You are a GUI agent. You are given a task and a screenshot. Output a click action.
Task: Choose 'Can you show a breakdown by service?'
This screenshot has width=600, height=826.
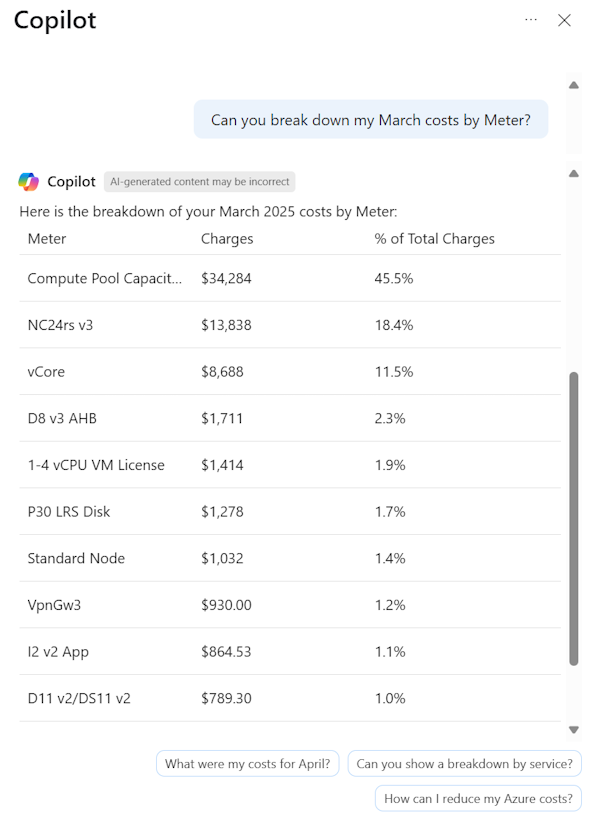click(x=464, y=764)
